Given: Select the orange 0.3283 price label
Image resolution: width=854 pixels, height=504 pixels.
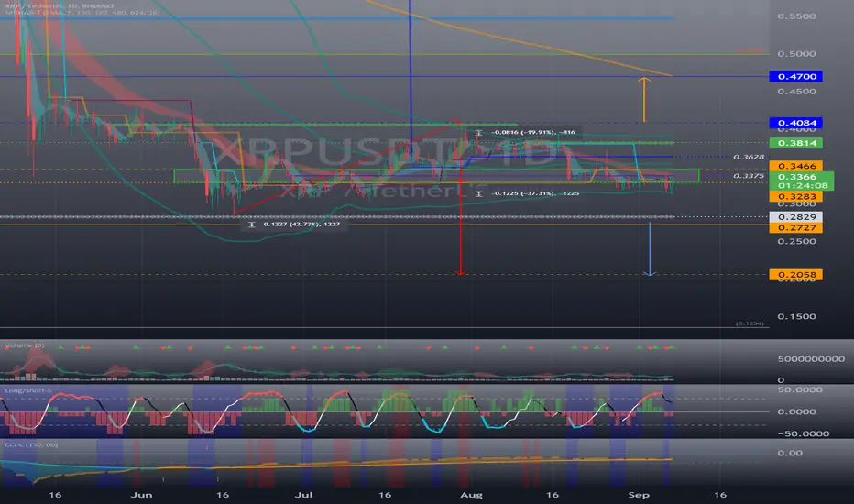Looking at the screenshot, I should (795, 196).
